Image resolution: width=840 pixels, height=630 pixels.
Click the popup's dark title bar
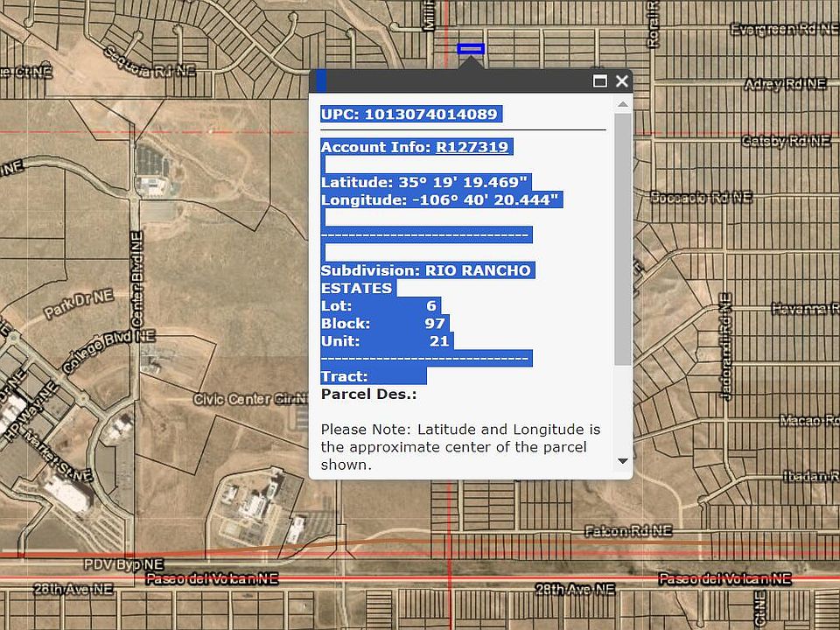[455, 81]
